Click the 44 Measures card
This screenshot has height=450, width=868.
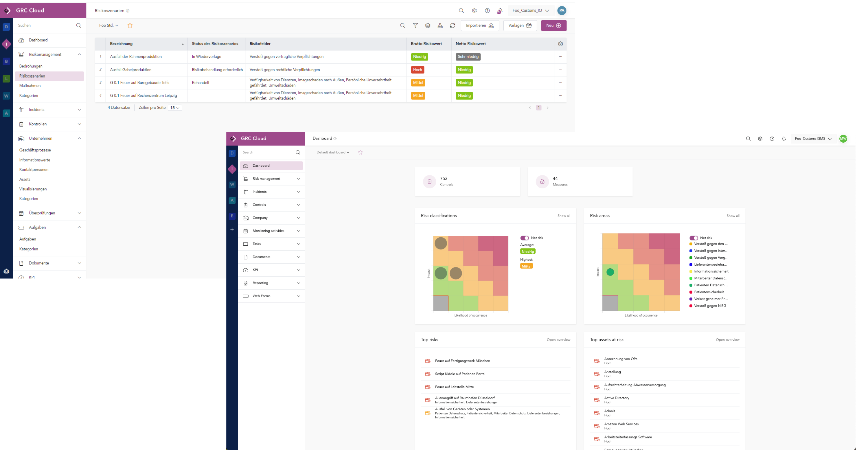tap(580, 181)
